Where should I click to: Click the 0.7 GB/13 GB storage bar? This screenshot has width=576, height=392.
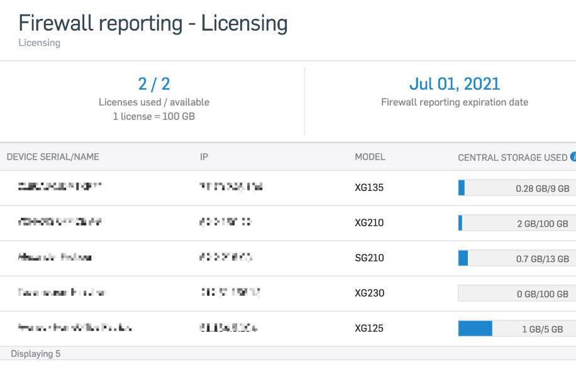point(517,258)
